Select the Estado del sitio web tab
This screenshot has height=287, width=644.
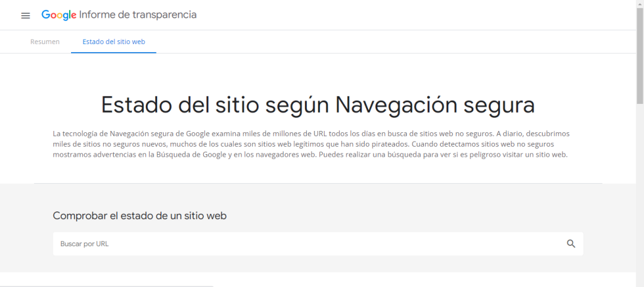tap(114, 42)
